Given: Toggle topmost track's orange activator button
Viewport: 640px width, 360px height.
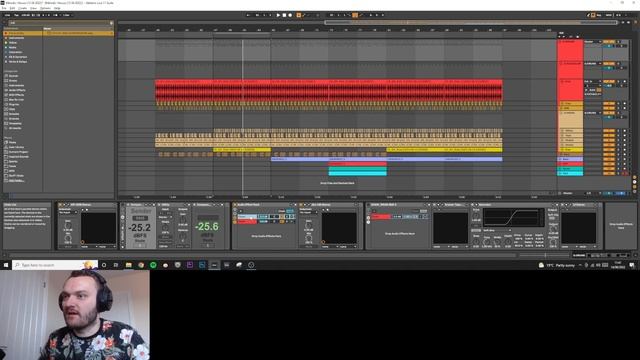Looking at the screenshot, I should pyautogui.click(x=609, y=42).
